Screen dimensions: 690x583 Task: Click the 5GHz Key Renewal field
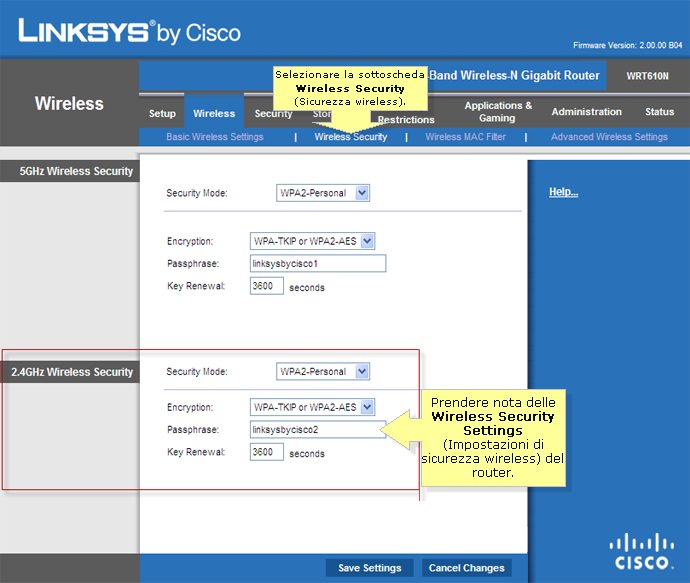[267, 286]
